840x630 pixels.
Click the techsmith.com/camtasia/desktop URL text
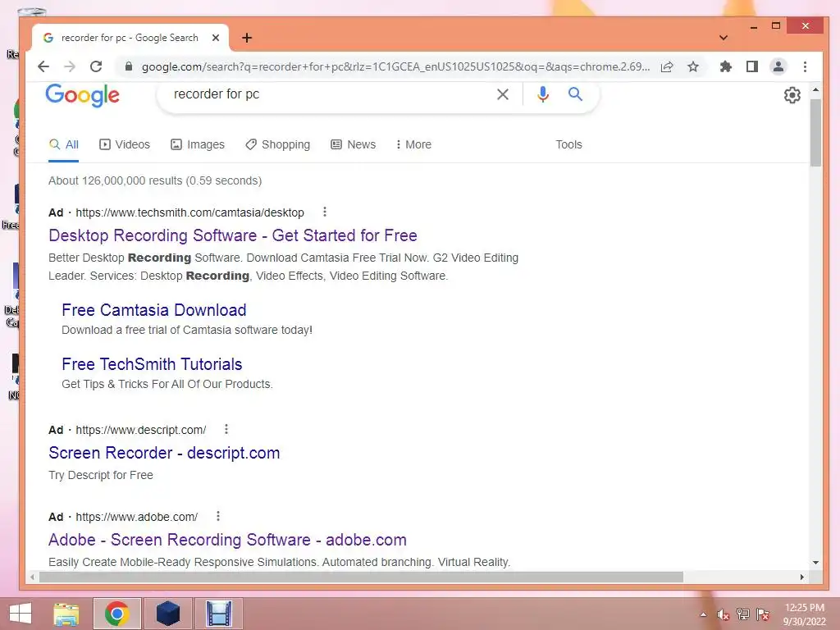(x=189, y=212)
